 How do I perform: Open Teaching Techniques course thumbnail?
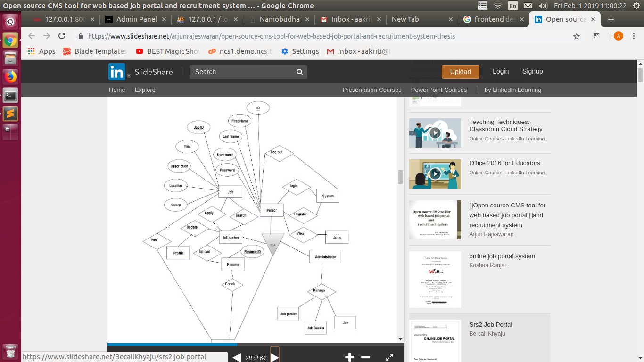click(x=435, y=133)
